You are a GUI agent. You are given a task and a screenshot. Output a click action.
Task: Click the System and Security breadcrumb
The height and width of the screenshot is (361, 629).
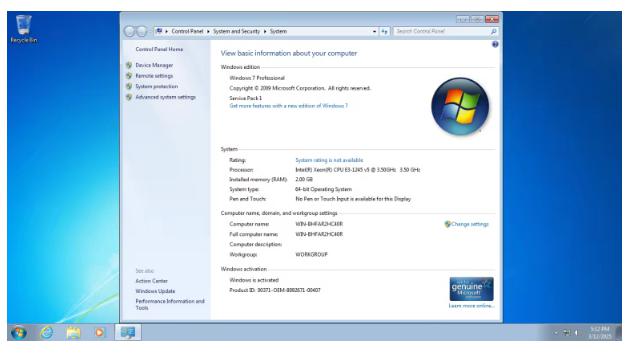(x=236, y=31)
